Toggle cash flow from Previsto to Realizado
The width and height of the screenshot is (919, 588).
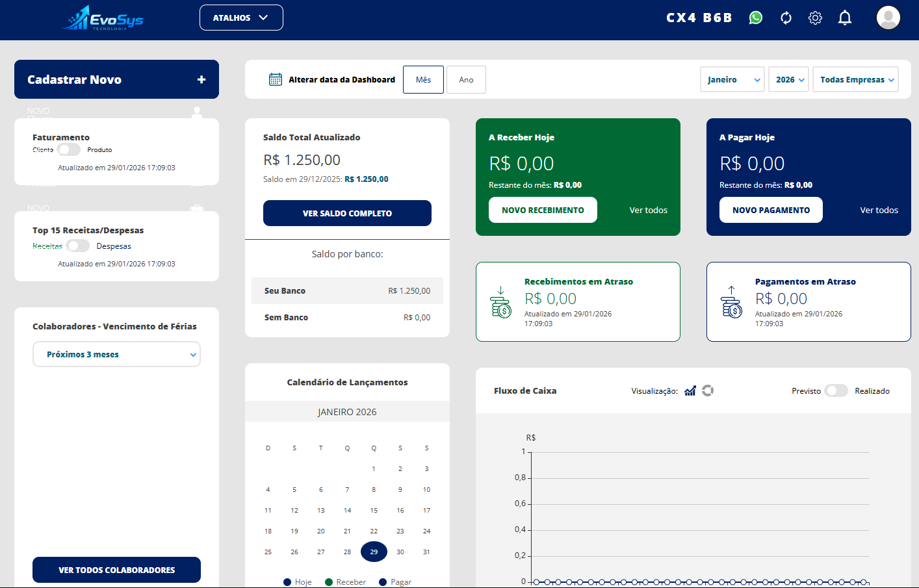[x=836, y=390]
